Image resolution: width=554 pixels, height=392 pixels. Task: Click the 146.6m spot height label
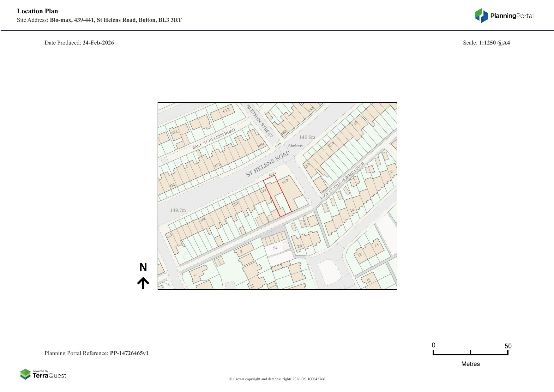point(307,137)
